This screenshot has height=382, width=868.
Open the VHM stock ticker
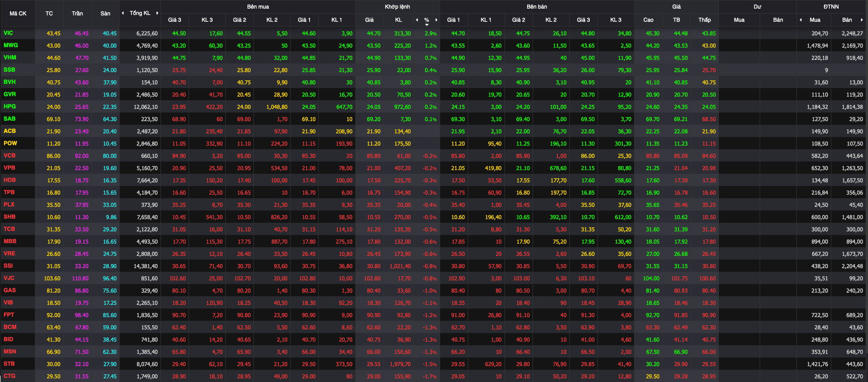[10, 58]
